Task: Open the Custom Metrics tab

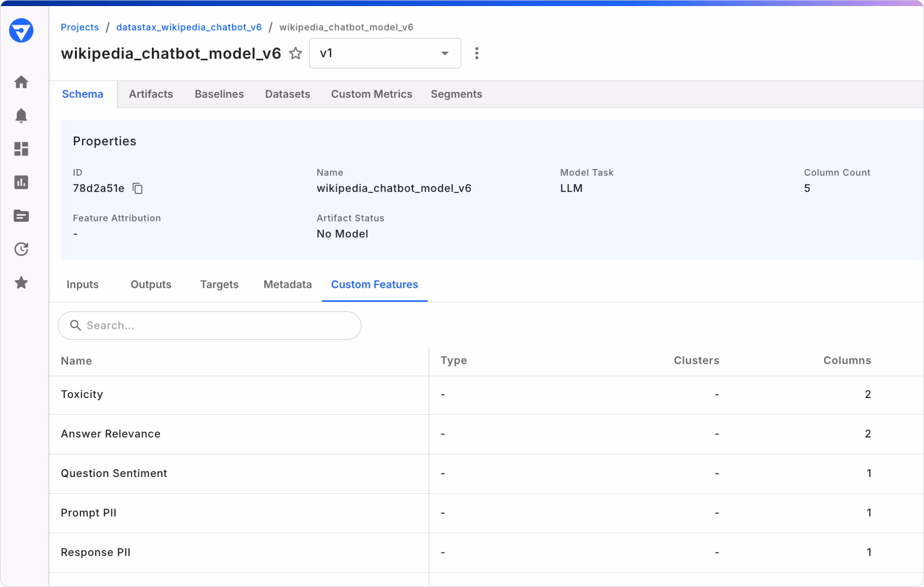Action: pos(372,94)
